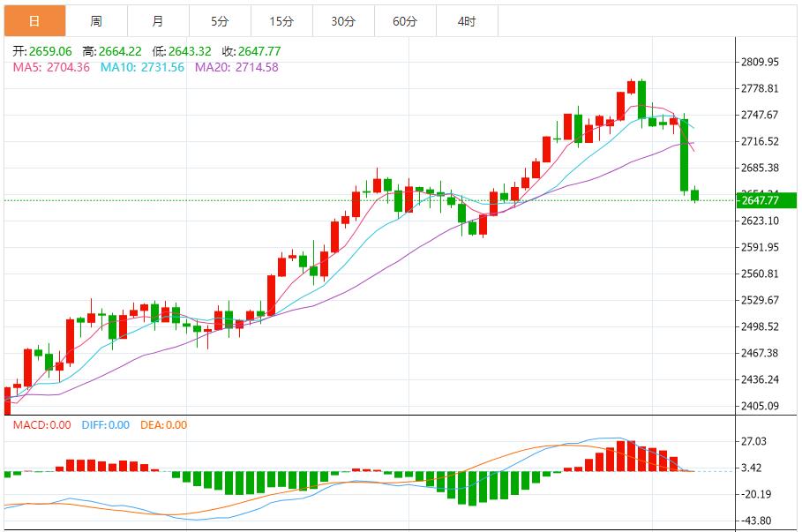
Task: Click the 2529.67 price axis label
Action: coord(760,300)
